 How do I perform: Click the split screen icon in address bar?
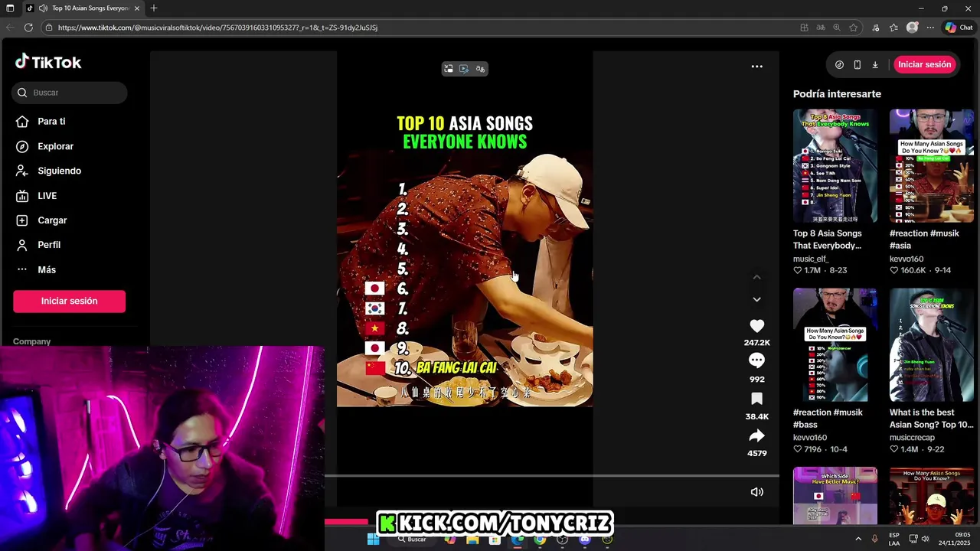804,28
